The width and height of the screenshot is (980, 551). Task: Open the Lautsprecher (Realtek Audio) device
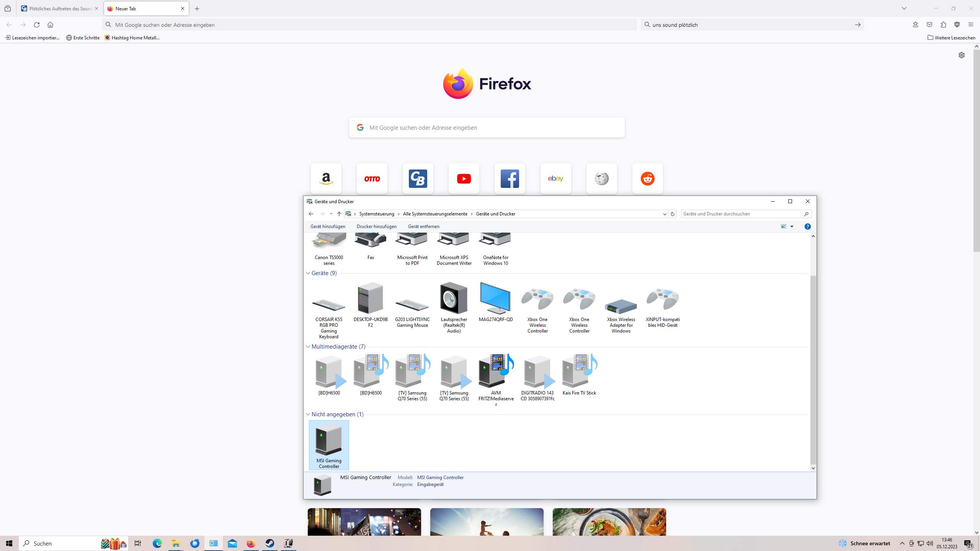(454, 299)
